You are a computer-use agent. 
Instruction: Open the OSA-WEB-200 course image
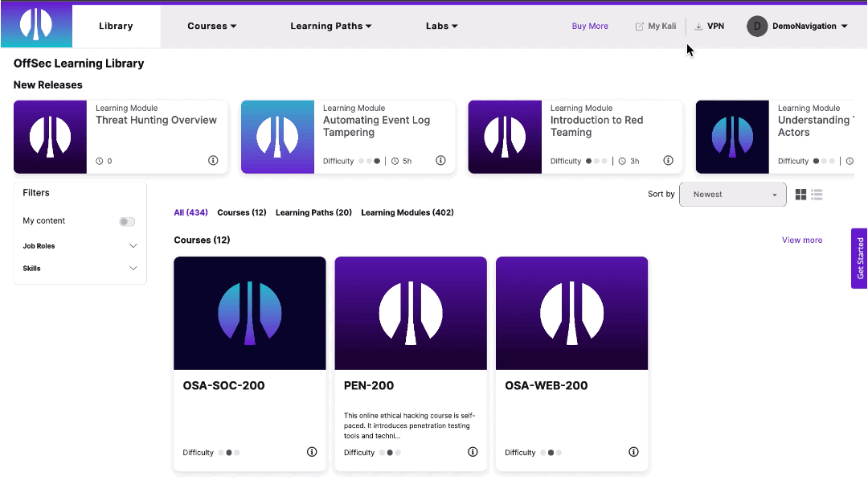coord(572,313)
